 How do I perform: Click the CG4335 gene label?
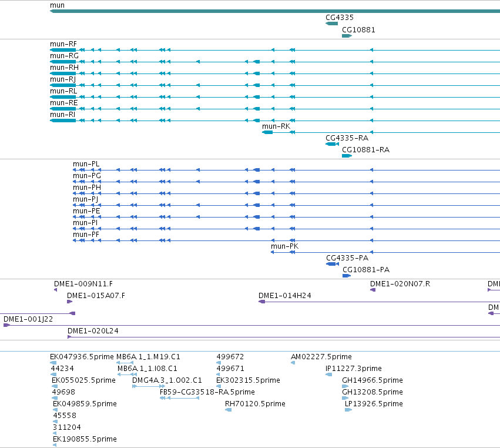[x=339, y=18]
